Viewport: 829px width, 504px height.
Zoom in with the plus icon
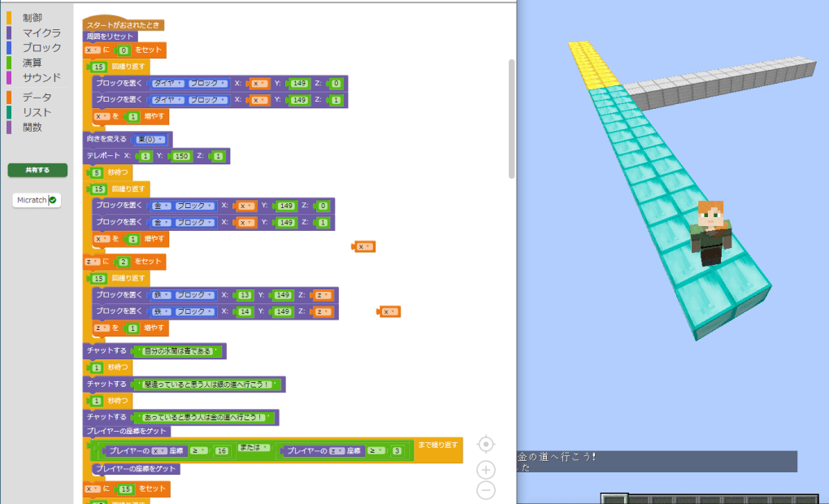(x=485, y=470)
